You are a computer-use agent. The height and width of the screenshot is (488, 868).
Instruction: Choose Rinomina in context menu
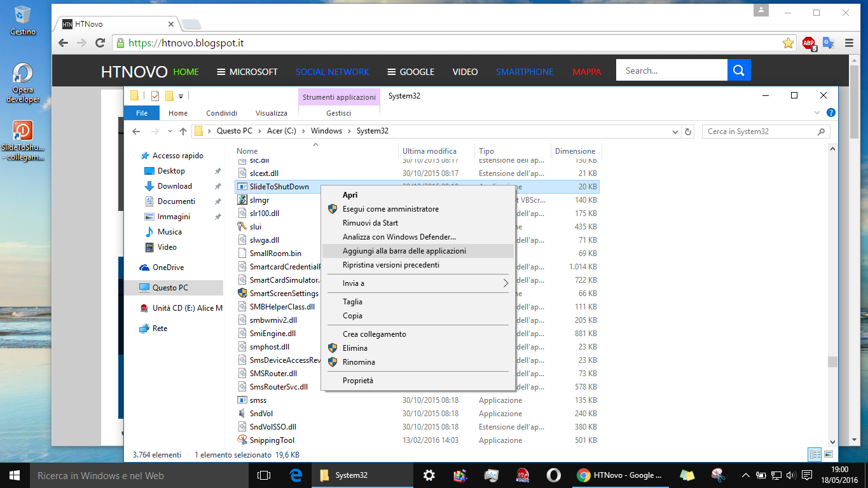pos(418,362)
